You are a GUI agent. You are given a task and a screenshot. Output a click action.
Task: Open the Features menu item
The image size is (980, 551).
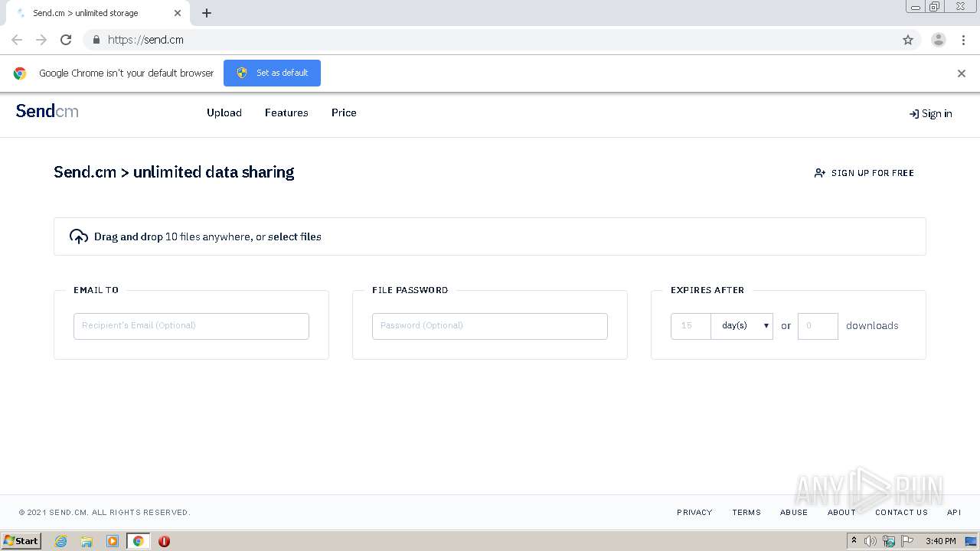[286, 112]
